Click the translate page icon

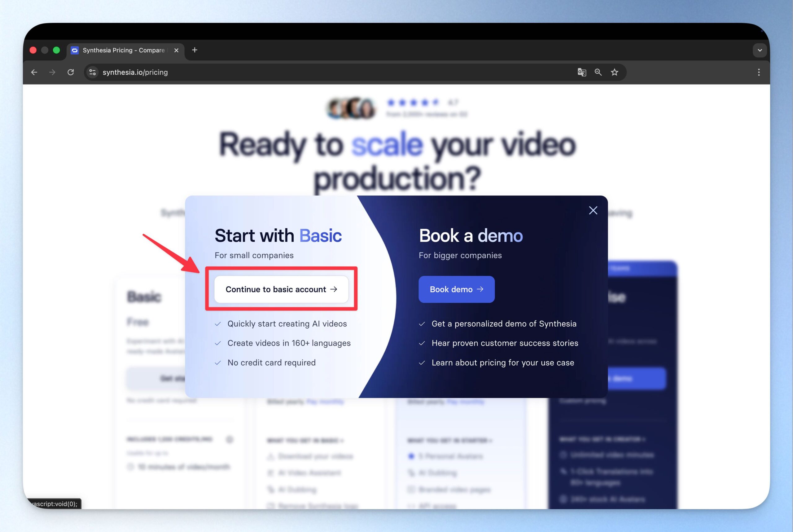pos(581,72)
